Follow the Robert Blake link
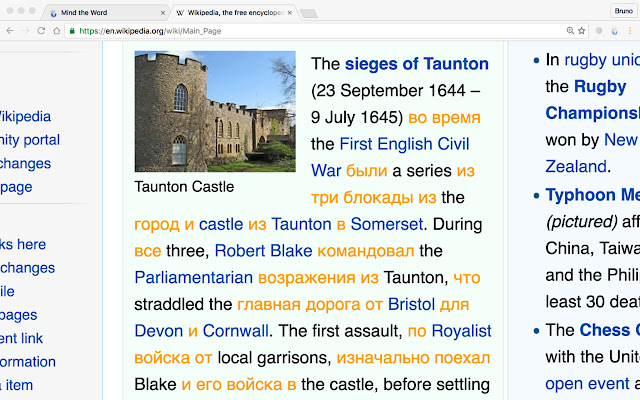Image resolution: width=640 pixels, height=400 pixels. click(x=263, y=251)
